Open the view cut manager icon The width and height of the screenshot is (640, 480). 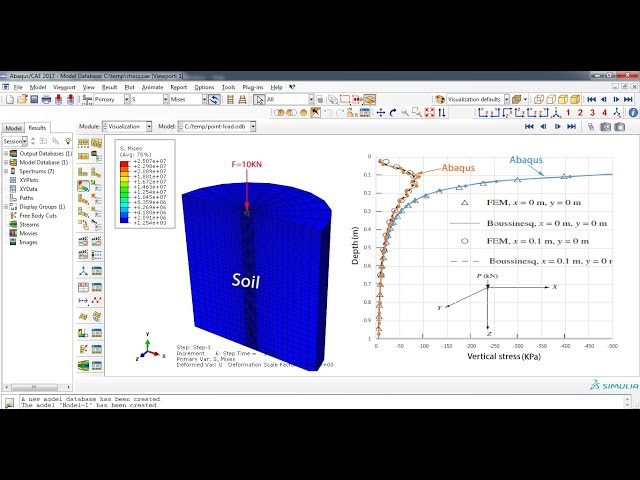[x=96, y=333]
